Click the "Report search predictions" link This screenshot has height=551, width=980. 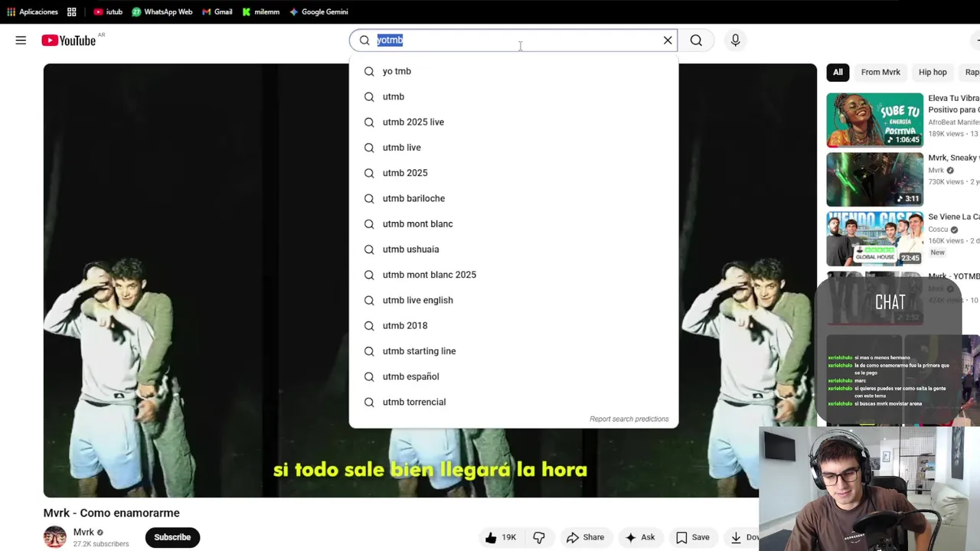coord(629,419)
